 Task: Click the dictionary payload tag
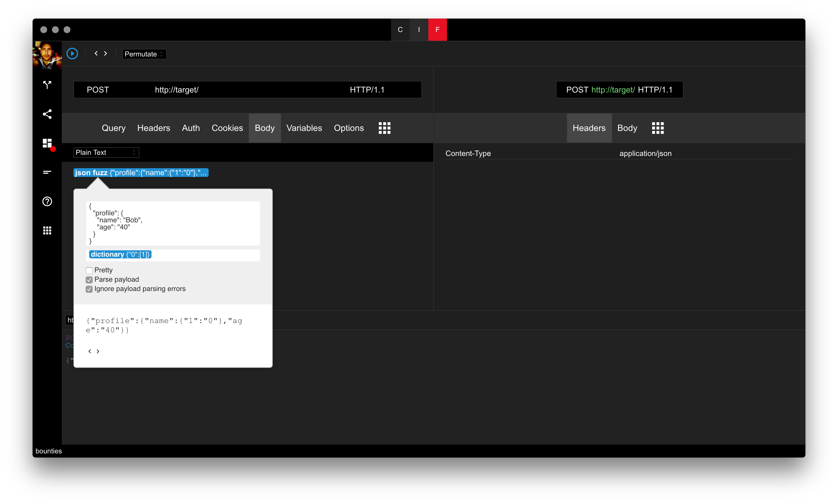pos(120,254)
